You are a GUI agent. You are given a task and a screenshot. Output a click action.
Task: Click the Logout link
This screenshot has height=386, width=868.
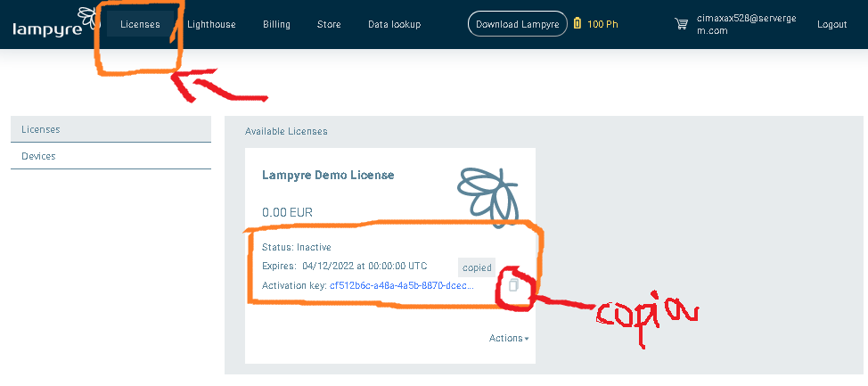coord(832,24)
